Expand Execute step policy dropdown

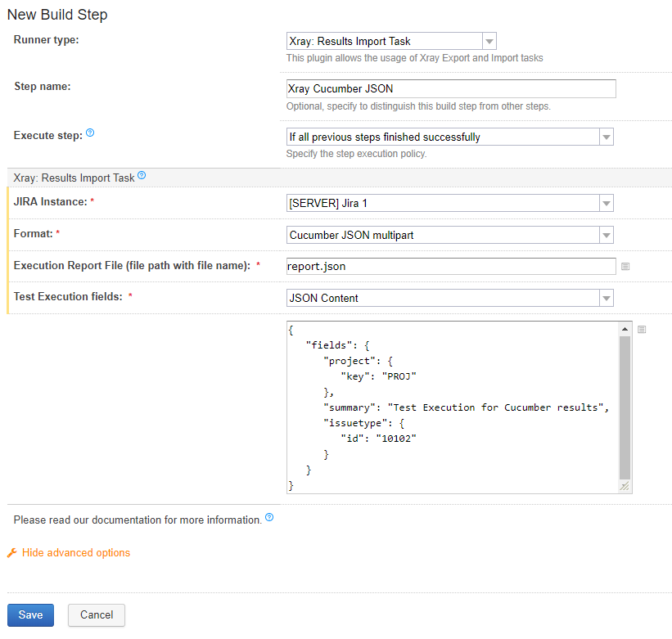pyautogui.click(x=450, y=137)
